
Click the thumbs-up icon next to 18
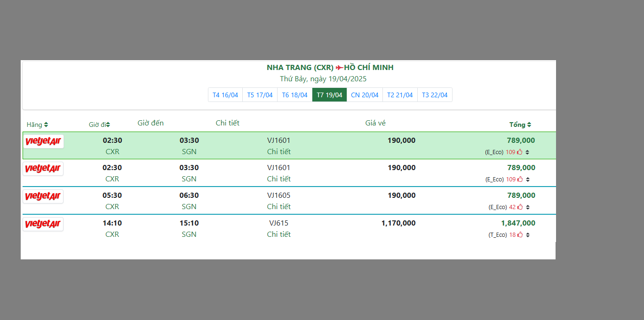pyautogui.click(x=520, y=235)
